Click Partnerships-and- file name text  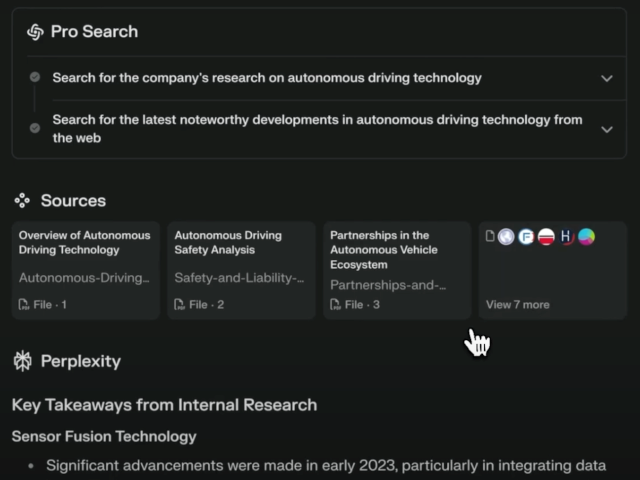388,285
